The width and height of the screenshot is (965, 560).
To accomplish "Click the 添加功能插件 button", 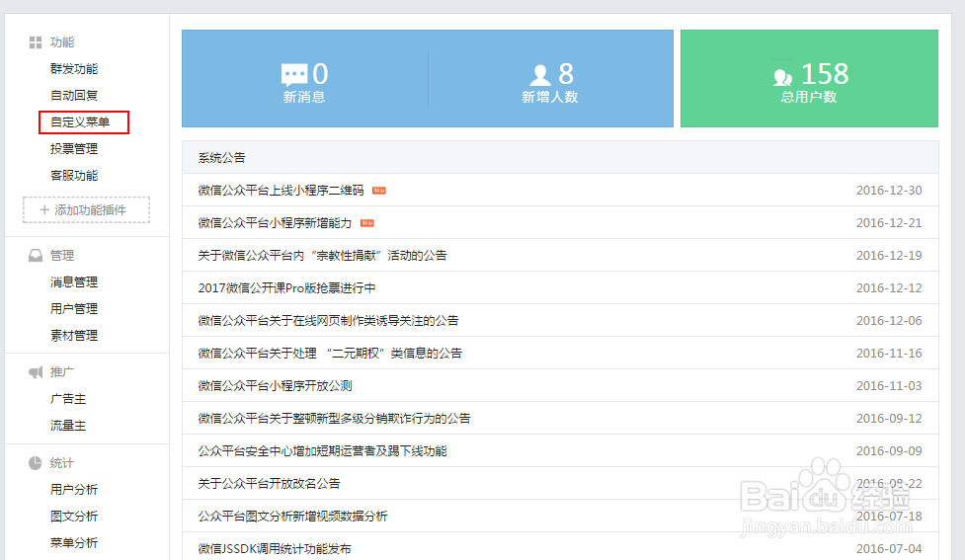I will tap(86, 209).
